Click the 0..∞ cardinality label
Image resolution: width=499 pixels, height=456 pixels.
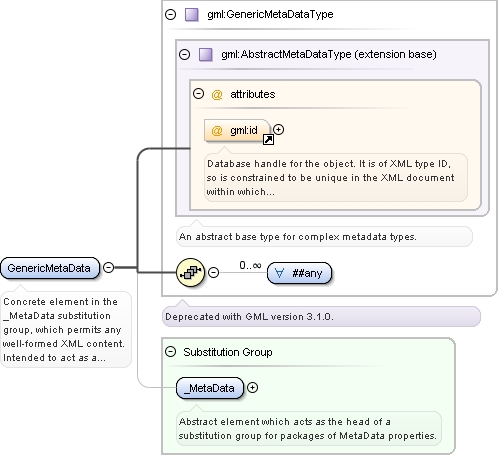click(x=250, y=266)
